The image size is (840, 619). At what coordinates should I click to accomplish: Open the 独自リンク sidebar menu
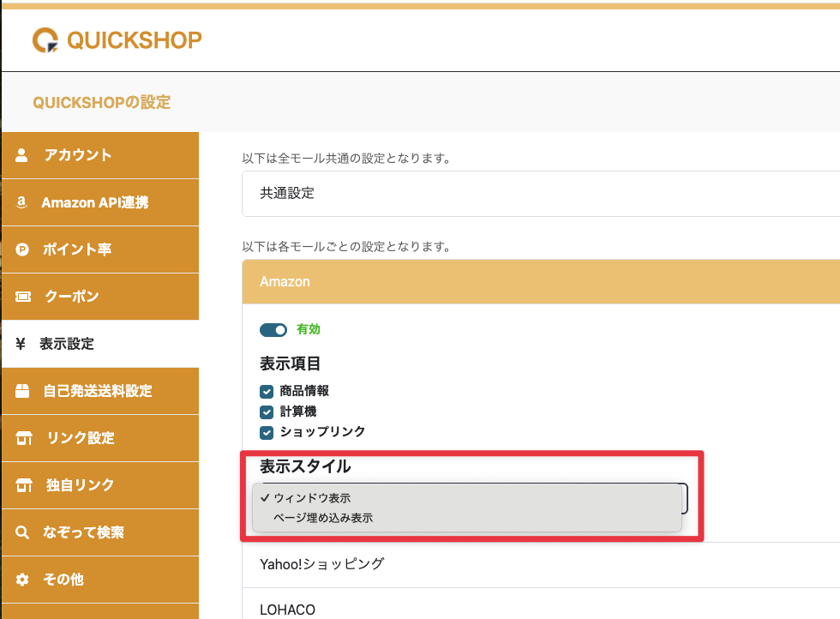tap(81, 485)
